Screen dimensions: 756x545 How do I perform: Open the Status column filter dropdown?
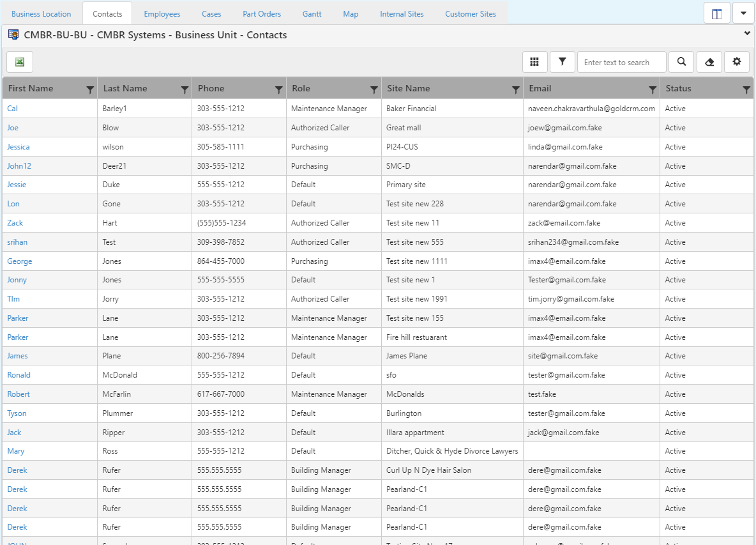(x=746, y=90)
